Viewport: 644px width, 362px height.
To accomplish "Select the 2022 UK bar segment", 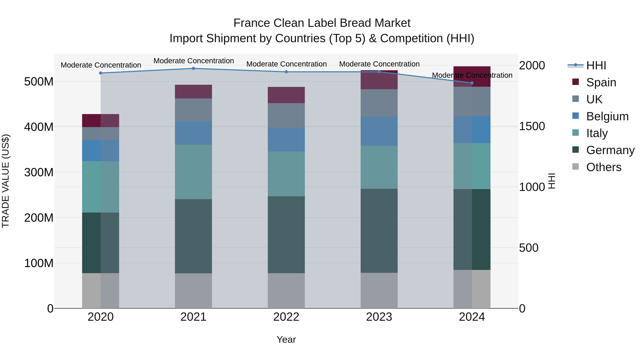I will click(x=286, y=116).
